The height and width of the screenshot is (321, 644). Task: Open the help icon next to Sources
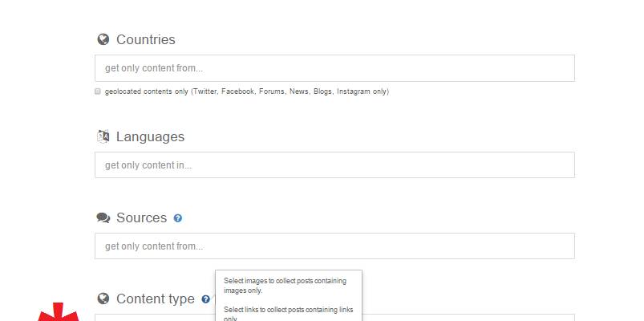click(x=178, y=218)
